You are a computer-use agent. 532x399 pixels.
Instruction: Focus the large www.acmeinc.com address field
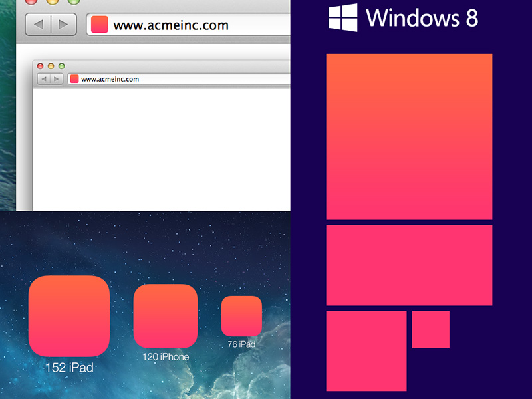193,26
